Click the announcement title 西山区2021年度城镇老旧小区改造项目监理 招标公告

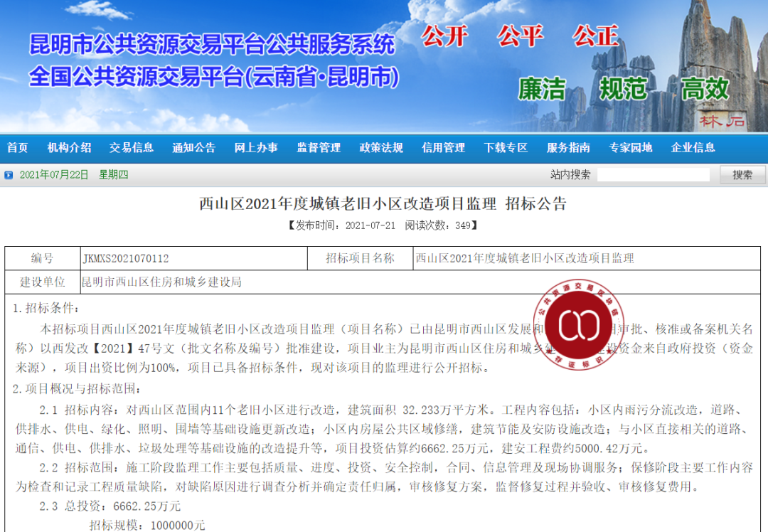(383, 203)
